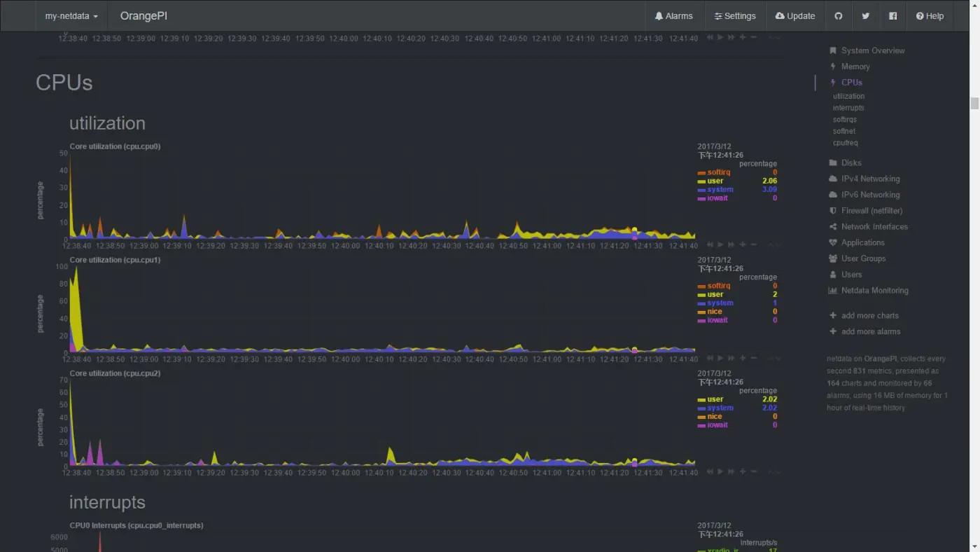Open the Help menu item
Screen dimensions: 980x552
point(930,16)
